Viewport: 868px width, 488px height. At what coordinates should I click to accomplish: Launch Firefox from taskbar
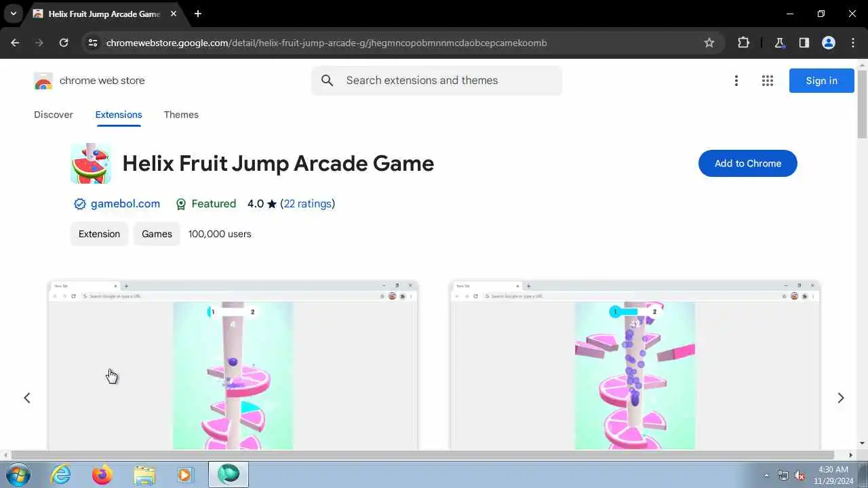point(102,474)
